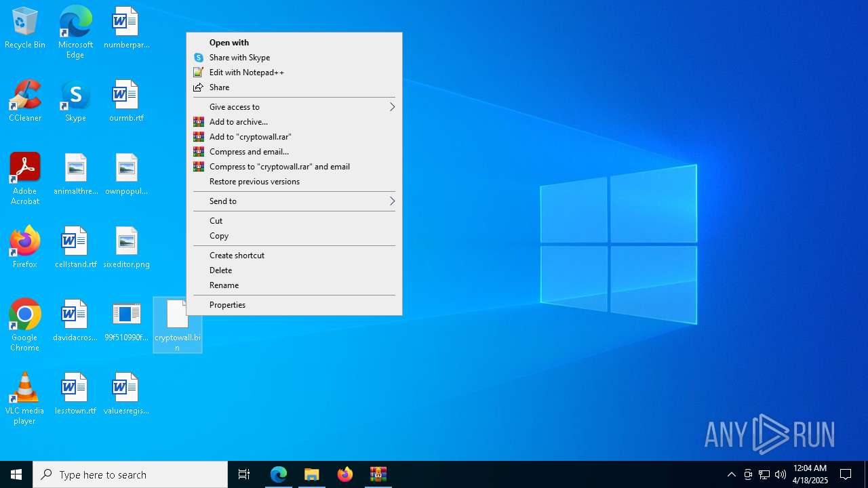
Task: Click Share in the context menu
Action: point(294,87)
